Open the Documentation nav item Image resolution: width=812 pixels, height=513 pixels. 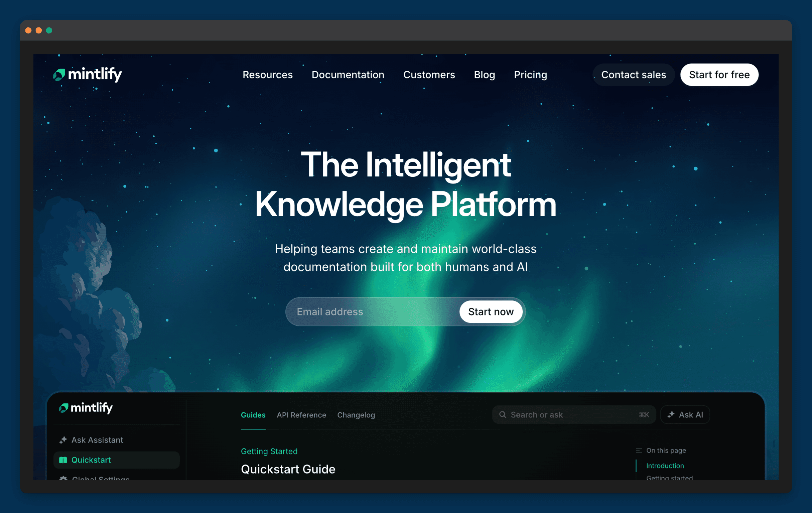(x=348, y=75)
